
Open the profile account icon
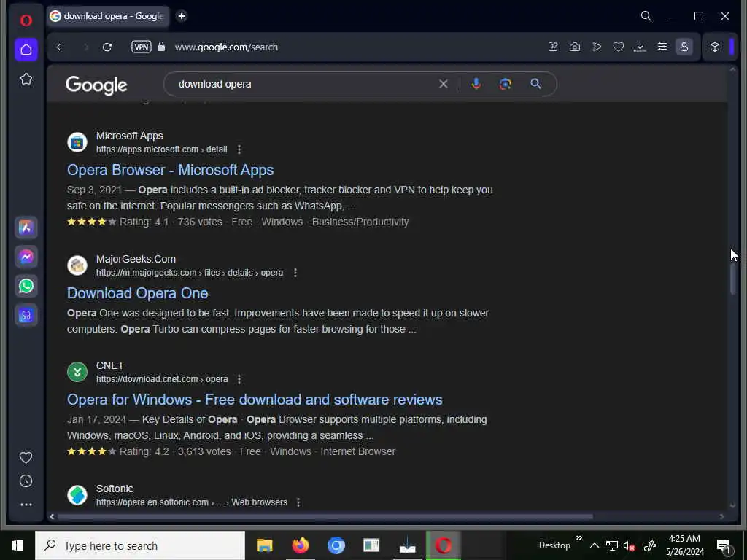(x=684, y=47)
